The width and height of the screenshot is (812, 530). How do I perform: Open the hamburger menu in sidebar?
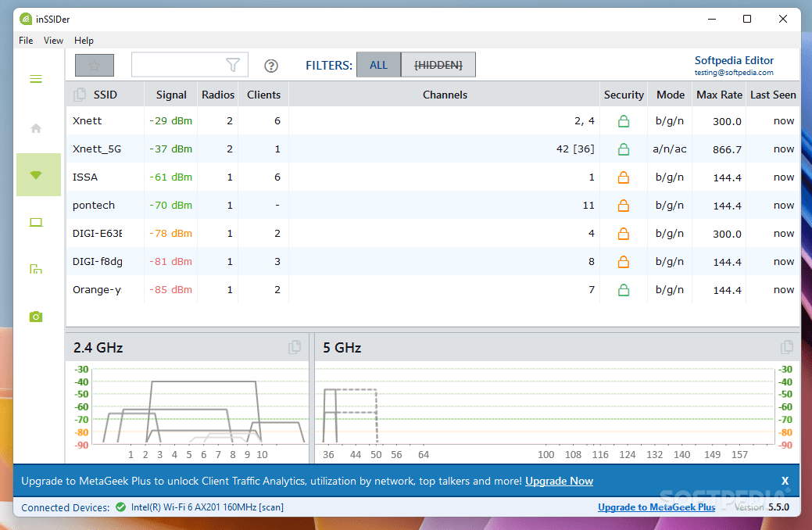(36, 79)
